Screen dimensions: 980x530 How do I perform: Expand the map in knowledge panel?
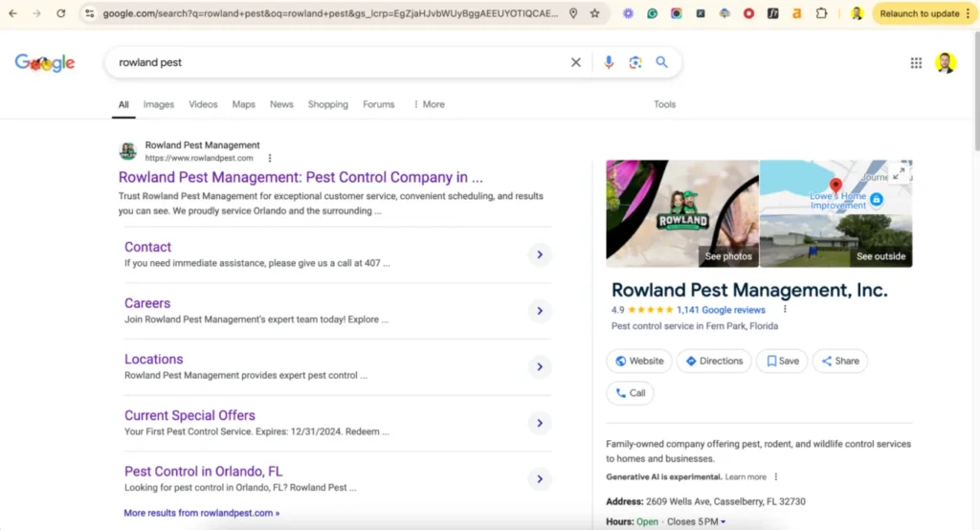[899, 174]
